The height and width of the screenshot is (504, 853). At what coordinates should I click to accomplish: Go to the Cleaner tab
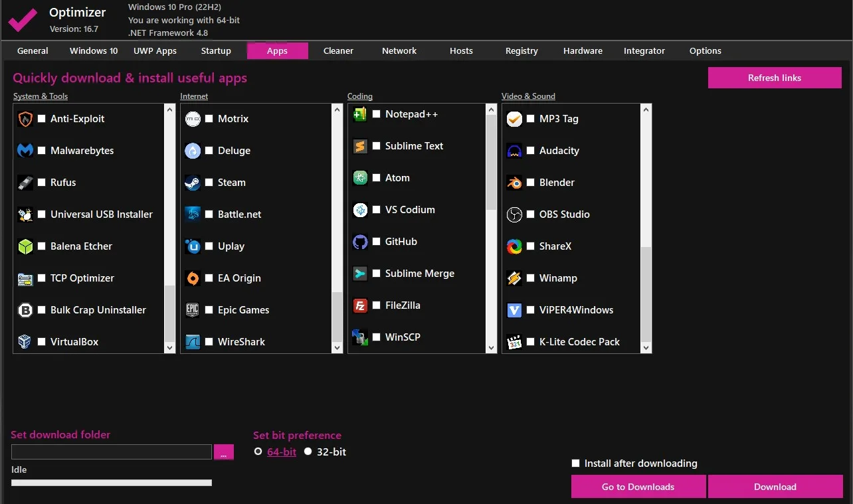pyautogui.click(x=338, y=51)
